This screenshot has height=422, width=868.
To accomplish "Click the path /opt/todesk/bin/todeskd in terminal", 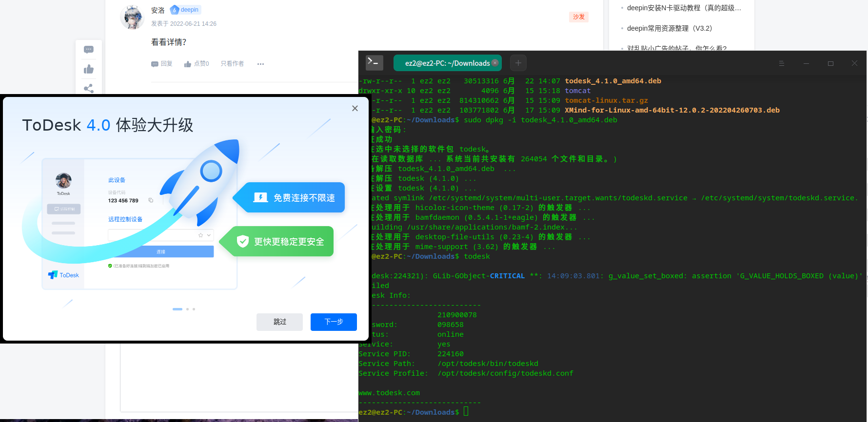I will 488,364.
